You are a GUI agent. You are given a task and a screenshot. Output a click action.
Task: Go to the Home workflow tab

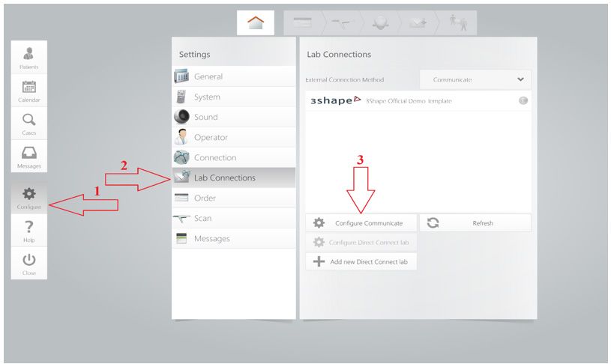(256, 23)
